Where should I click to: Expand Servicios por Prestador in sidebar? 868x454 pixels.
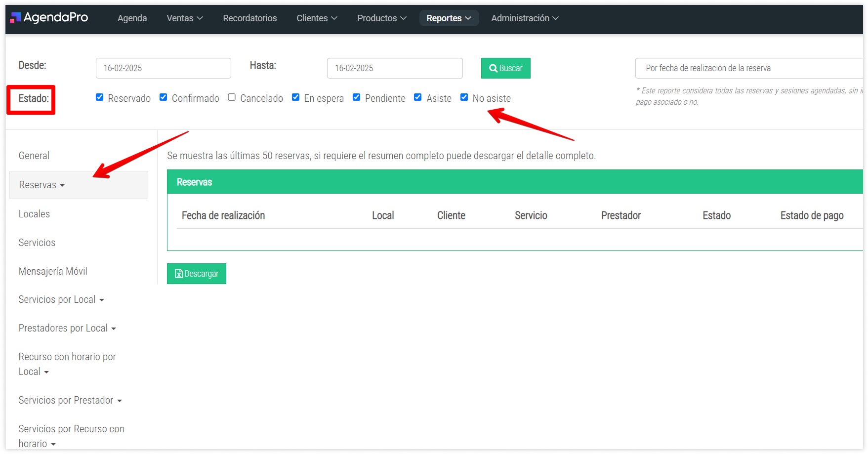(x=70, y=401)
